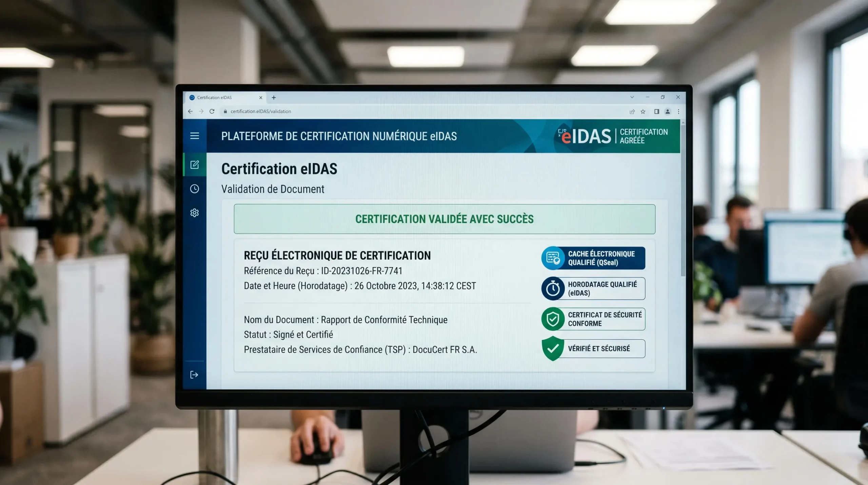Click document name Rapport de Conformité Technique
The width and height of the screenshot is (868, 485).
[384, 320]
